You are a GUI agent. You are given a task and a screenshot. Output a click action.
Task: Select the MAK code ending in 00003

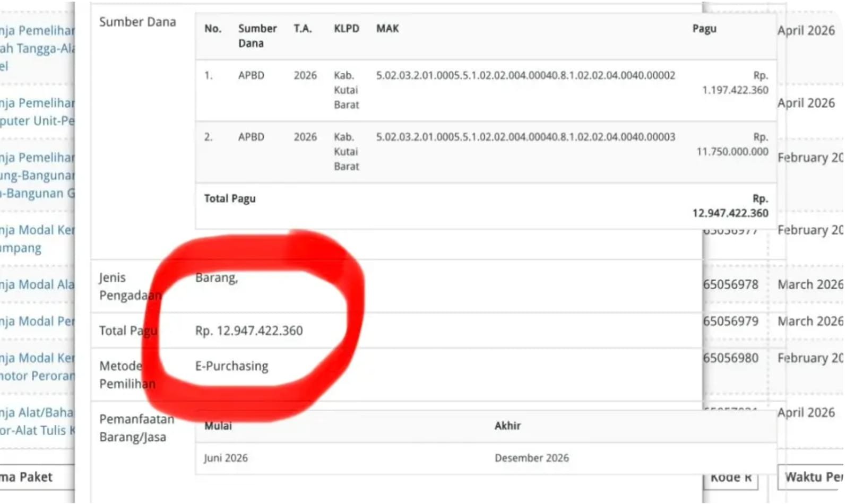pos(525,137)
